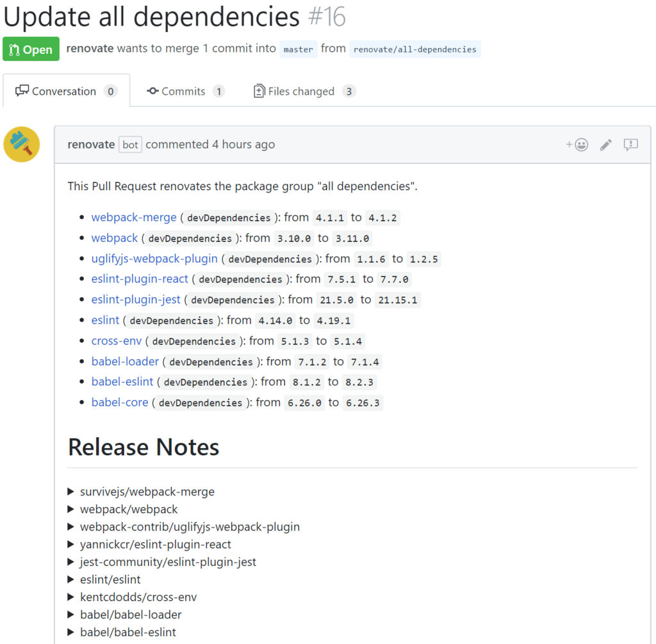This screenshot has height=644, width=656.
Task: Switch to the Conversation tab
Action: [x=66, y=91]
